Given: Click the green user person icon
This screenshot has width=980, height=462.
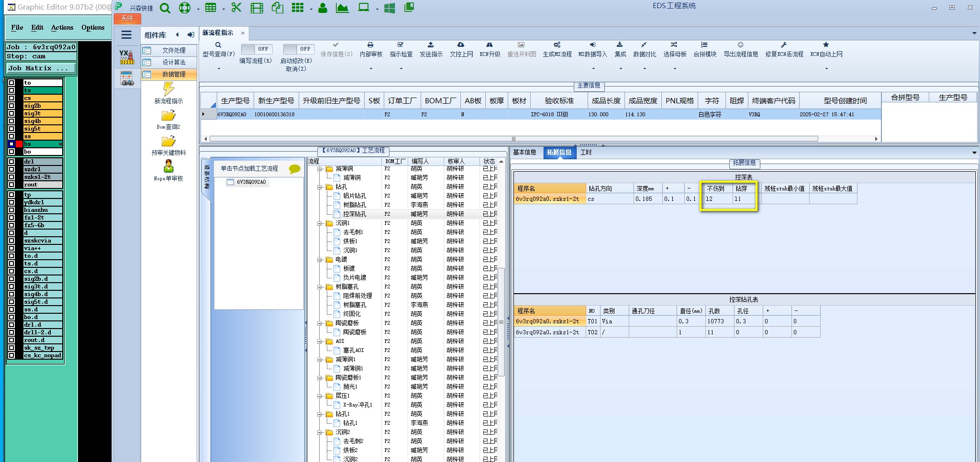Looking at the screenshot, I should coord(323,8).
